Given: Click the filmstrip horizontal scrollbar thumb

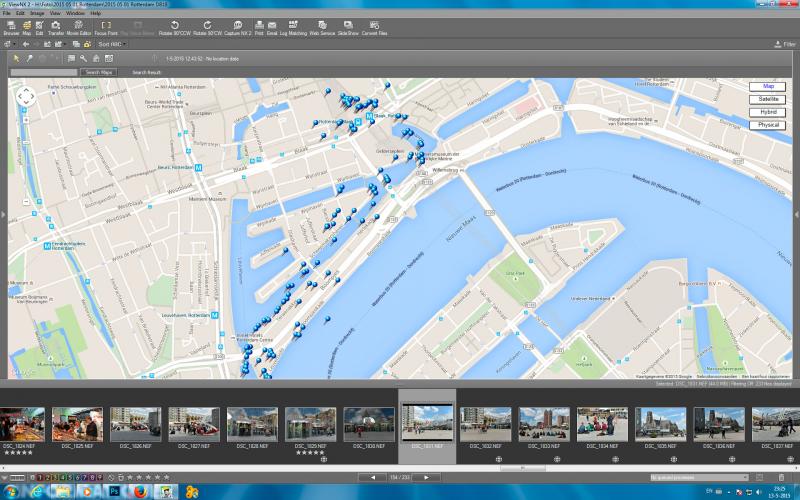Looking at the screenshot, I should pyautogui.click(x=524, y=467).
